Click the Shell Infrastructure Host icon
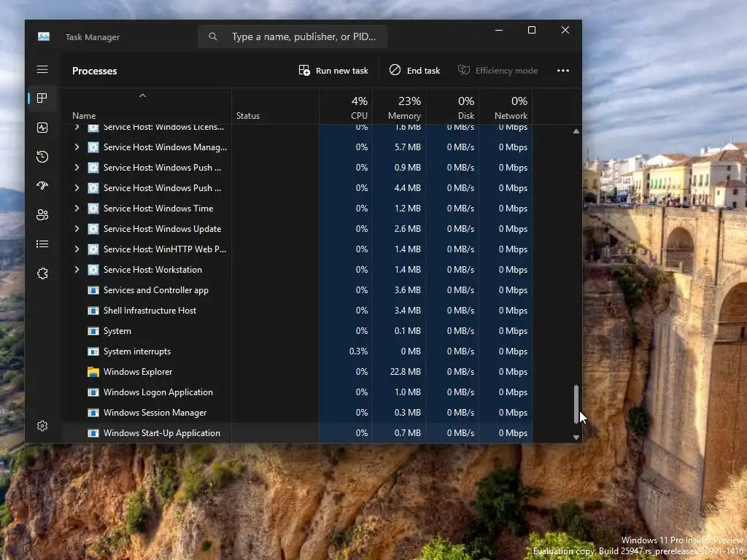 point(93,311)
